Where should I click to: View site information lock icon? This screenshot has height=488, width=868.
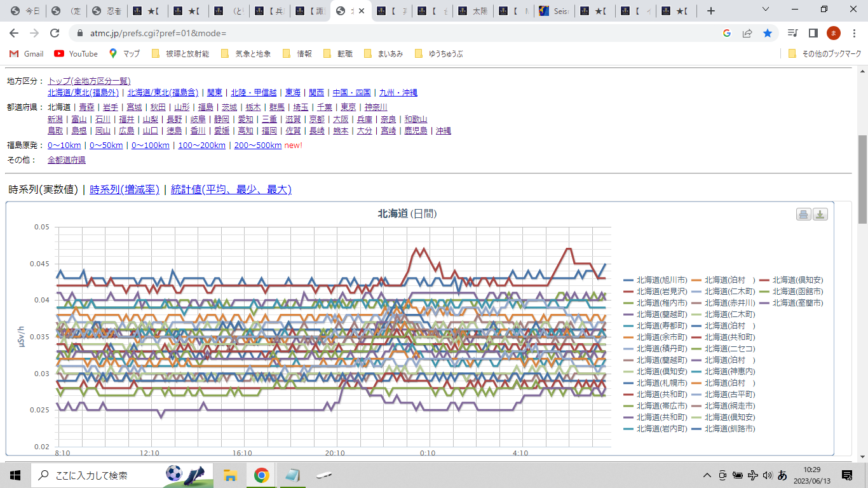(x=80, y=33)
